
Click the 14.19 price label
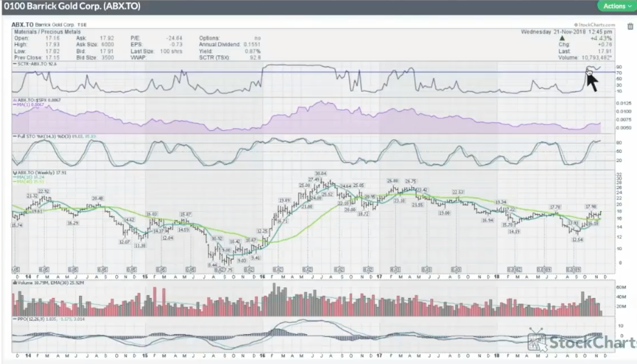(514, 232)
